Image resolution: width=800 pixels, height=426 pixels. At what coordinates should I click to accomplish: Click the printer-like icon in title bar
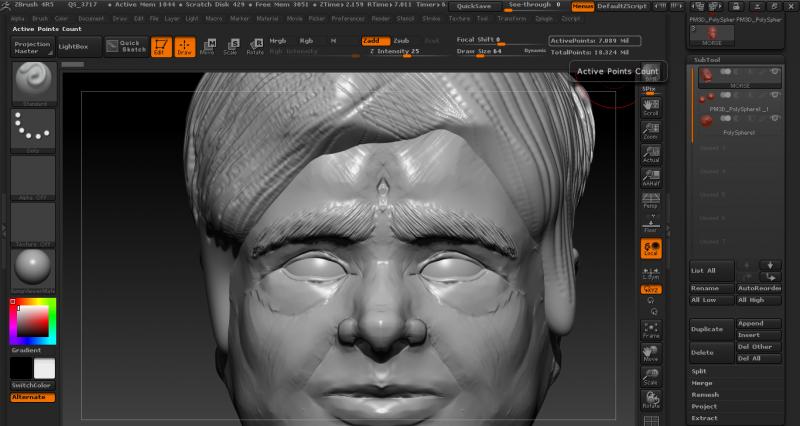coord(736,6)
